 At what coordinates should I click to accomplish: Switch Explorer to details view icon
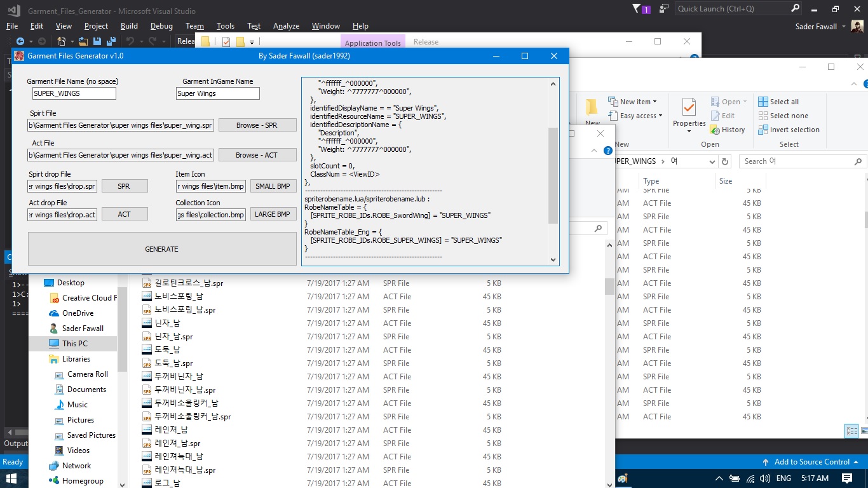(851, 431)
